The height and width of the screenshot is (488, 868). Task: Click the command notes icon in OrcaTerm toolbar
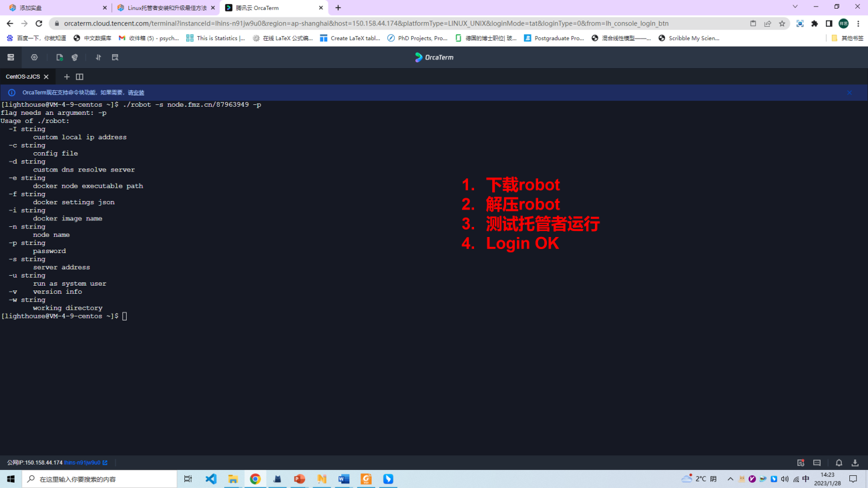click(x=115, y=57)
